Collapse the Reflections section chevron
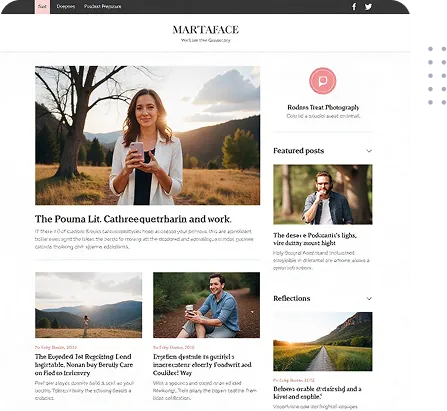447x411 pixels. (369, 298)
